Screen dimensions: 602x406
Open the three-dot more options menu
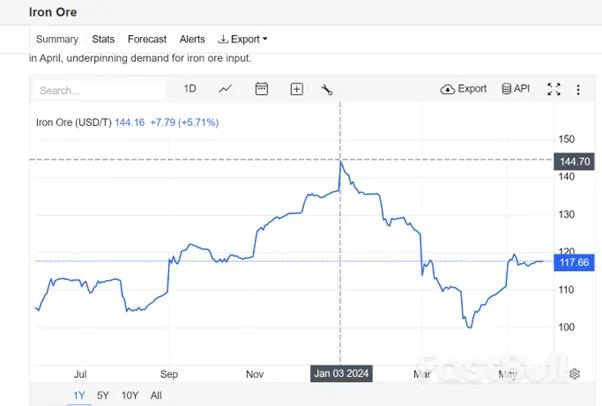click(x=579, y=89)
